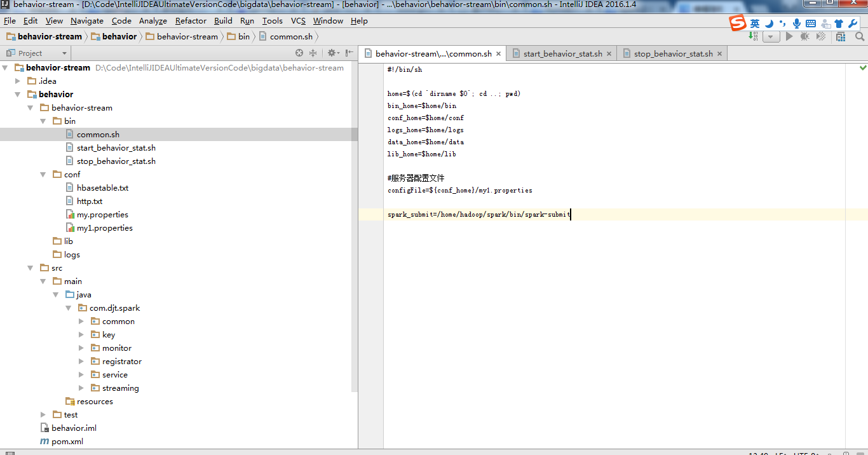Collapse the conf folder
Image resolution: width=868 pixels, height=455 pixels.
[44, 175]
